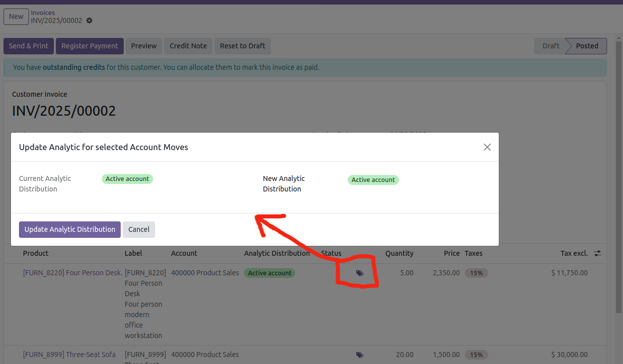Create a Credit Note
This screenshot has height=364, width=623.
click(188, 46)
